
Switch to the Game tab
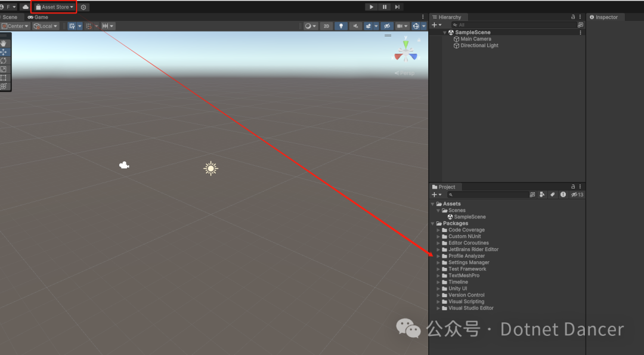(38, 17)
